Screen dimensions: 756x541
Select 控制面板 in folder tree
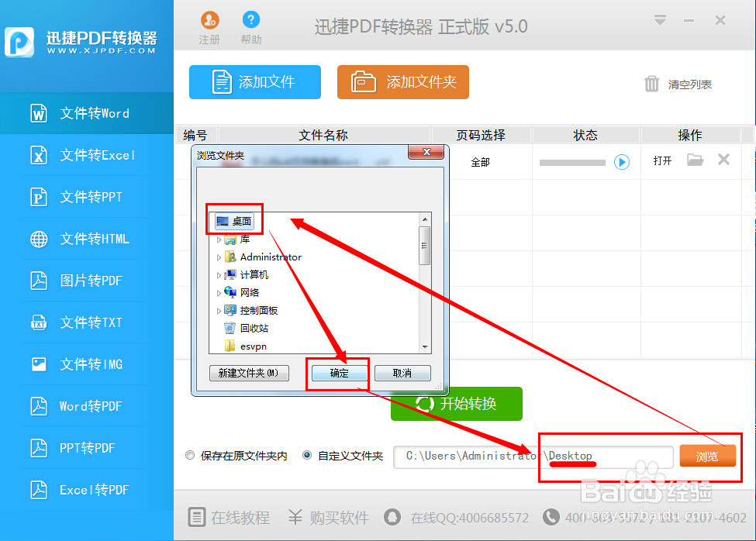click(250, 311)
